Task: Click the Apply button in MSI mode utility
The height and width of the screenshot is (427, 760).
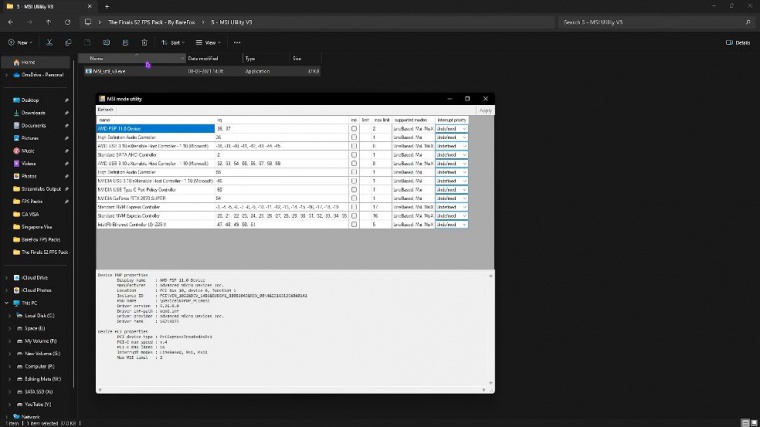Action: 485,109
